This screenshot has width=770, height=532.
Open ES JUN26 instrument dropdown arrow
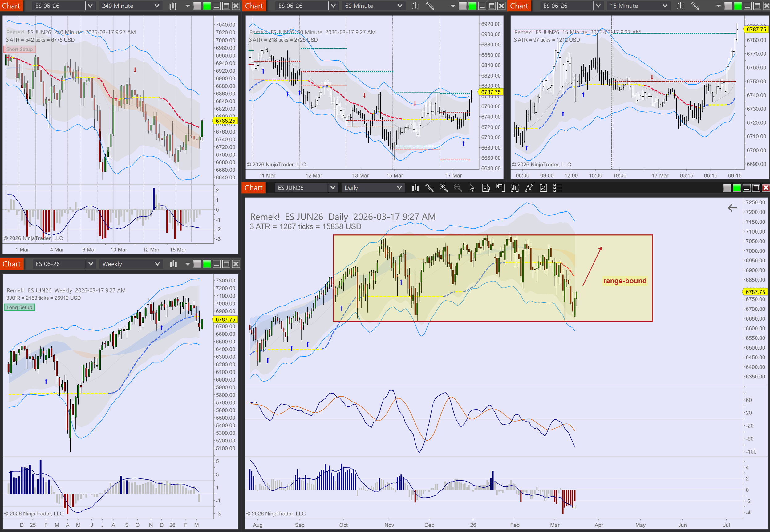tap(333, 188)
